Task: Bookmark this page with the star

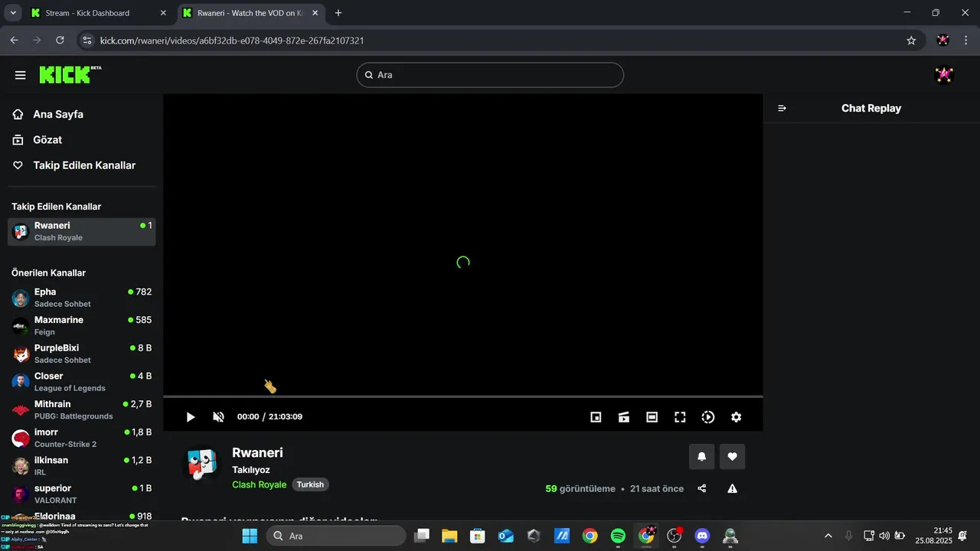Action: (x=911, y=41)
